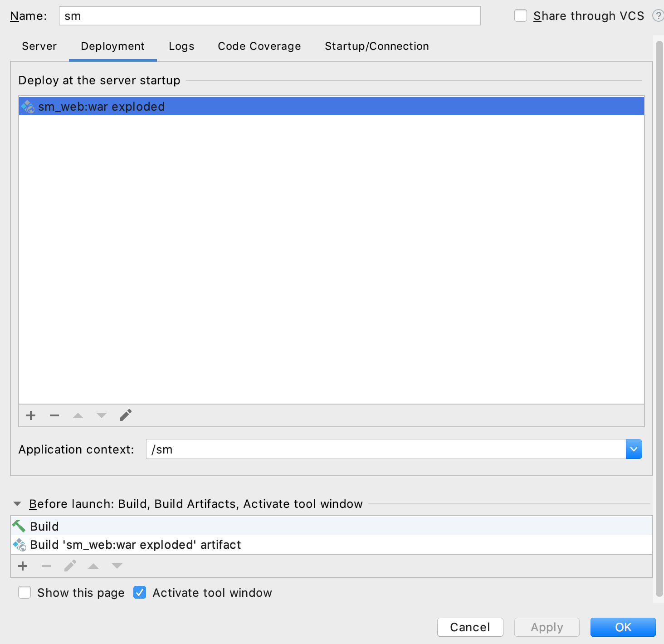Add a deployment artifact with plus icon
This screenshot has width=664, height=644.
pos(31,415)
